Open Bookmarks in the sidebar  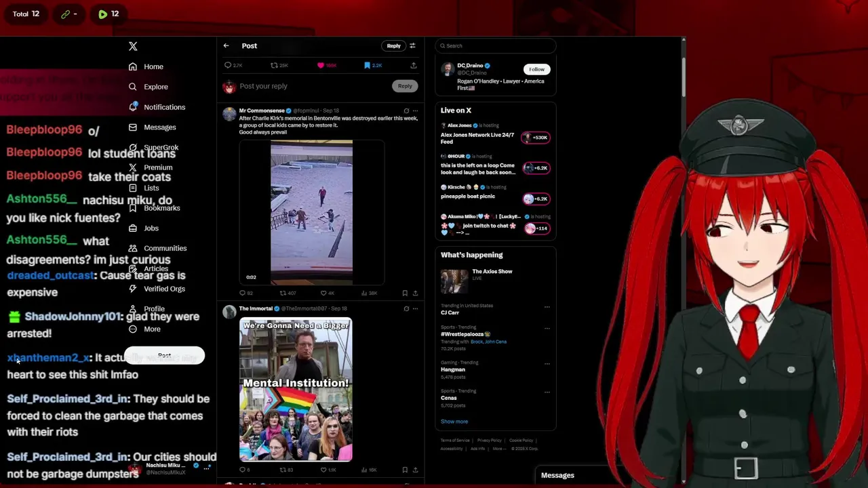pyautogui.click(x=154, y=208)
